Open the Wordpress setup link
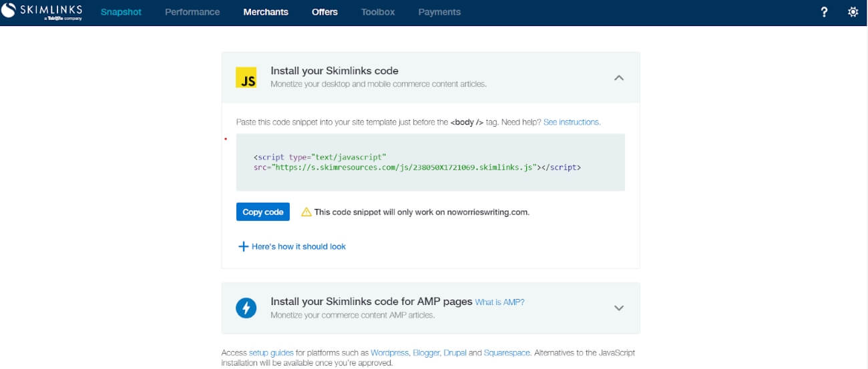 coord(389,352)
